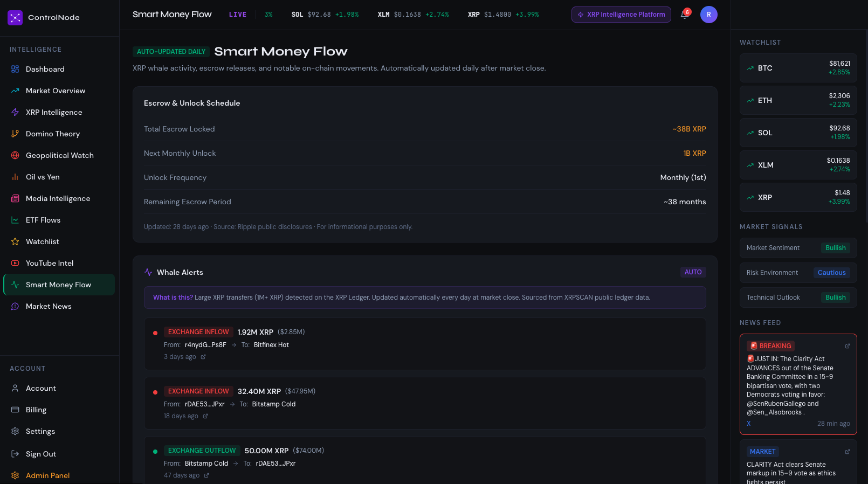868x484 pixels.
Task: Click XLM price in the top ticker
Action: (408, 15)
